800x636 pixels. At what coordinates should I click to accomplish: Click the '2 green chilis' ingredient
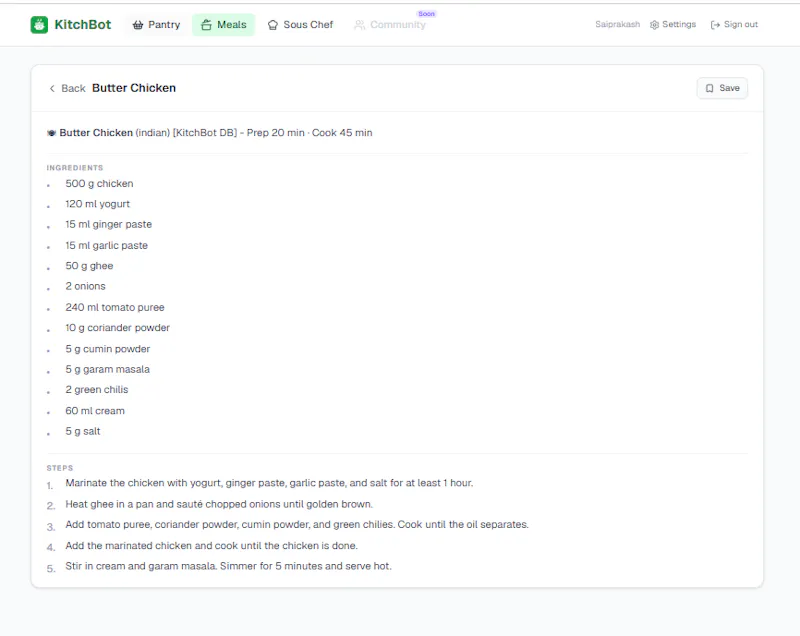click(97, 390)
